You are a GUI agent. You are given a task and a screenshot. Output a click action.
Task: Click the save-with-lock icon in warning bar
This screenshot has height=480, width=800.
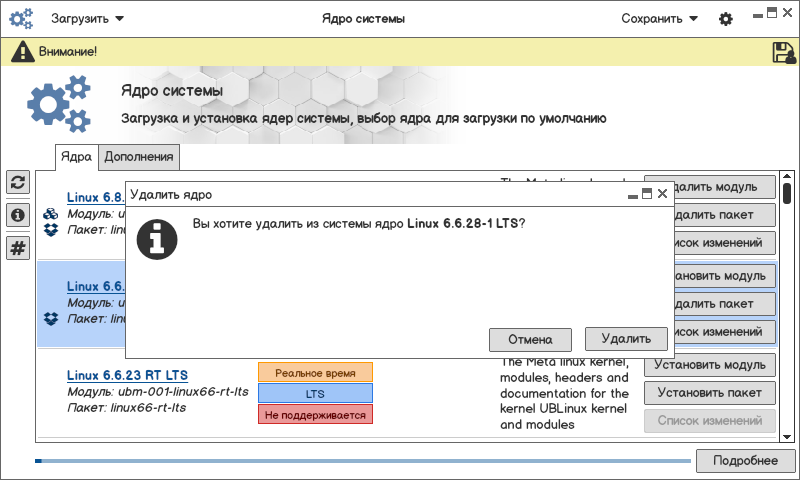(784, 52)
